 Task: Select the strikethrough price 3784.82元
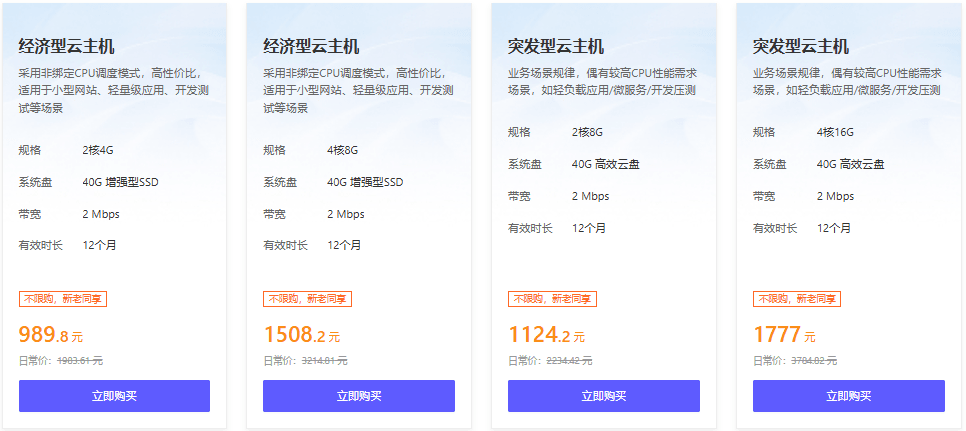tap(814, 361)
